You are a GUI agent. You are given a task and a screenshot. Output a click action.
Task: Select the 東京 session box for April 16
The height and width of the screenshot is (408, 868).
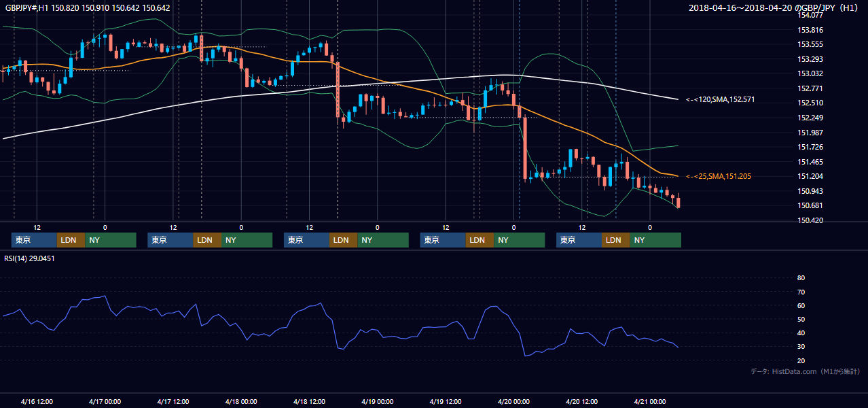(34, 240)
